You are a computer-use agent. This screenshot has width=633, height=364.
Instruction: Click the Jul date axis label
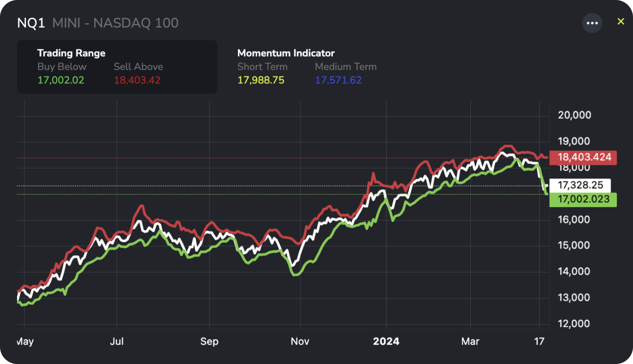(x=117, y=341)
